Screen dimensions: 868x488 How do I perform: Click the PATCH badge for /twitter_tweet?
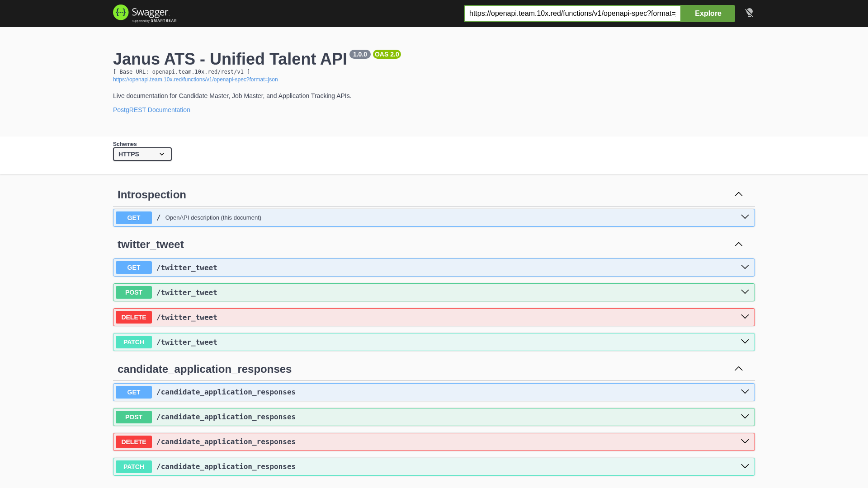[x=133, y=342]
